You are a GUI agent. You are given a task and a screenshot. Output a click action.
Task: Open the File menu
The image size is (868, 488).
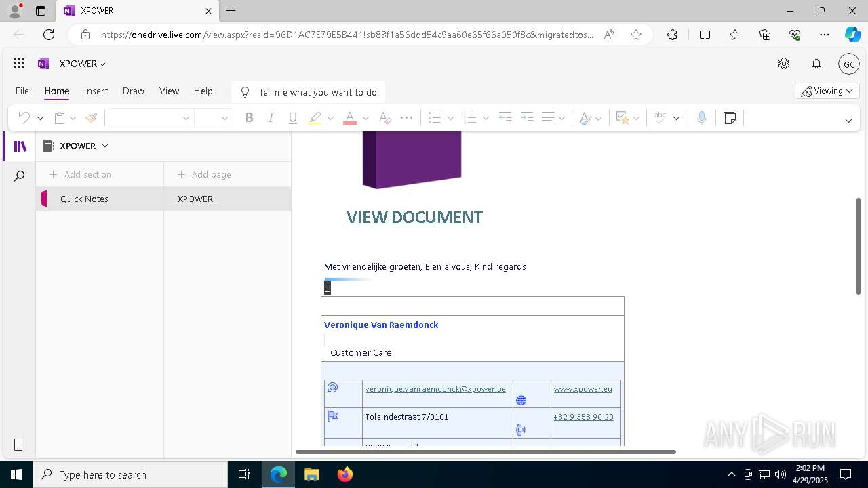tap(22, 91)
